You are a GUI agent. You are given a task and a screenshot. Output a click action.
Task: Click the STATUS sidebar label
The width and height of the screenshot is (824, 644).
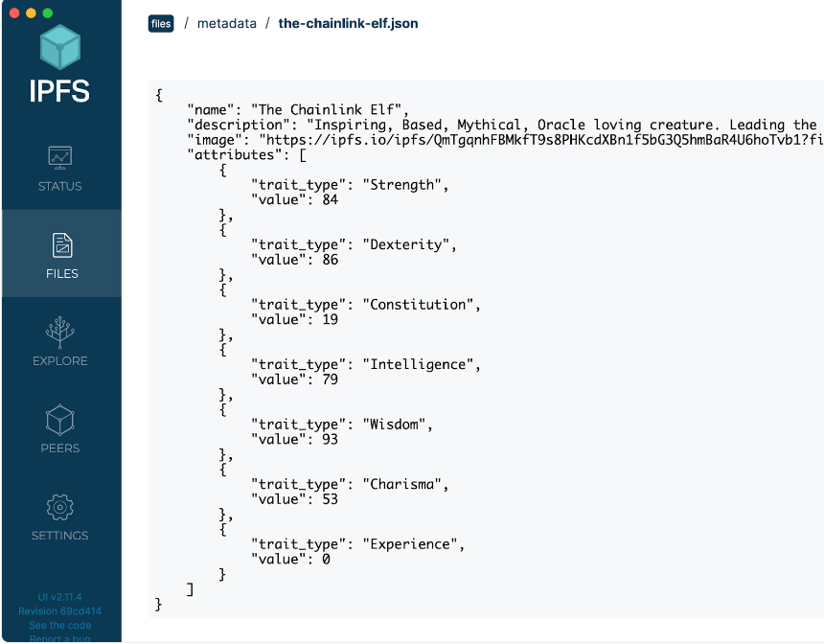point(60,186)
